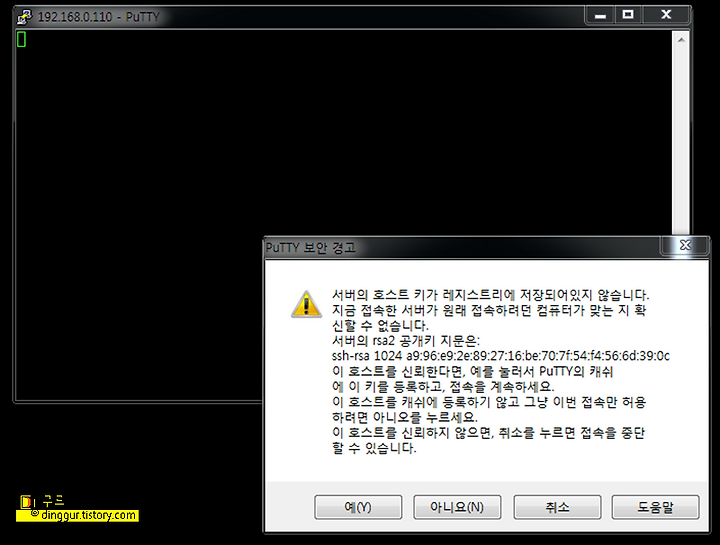Maximize the PuTTY terminal window
The height and width of the screenshot is (545, 720).
pyautogui.click(x=628, y=15)
